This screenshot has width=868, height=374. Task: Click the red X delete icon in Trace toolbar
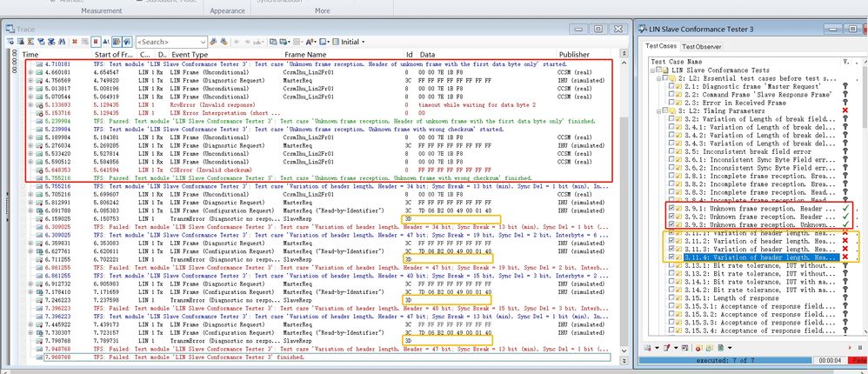[74, 42]
